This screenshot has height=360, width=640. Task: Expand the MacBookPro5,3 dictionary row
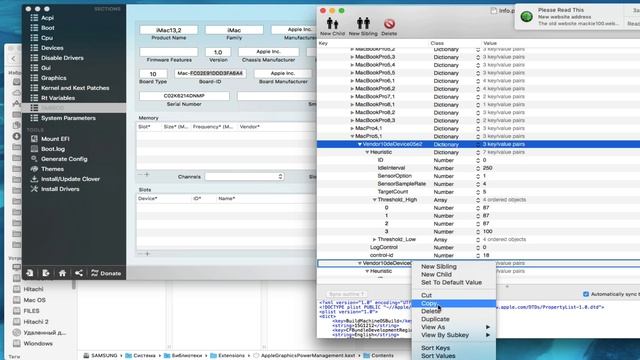(352, 57)
